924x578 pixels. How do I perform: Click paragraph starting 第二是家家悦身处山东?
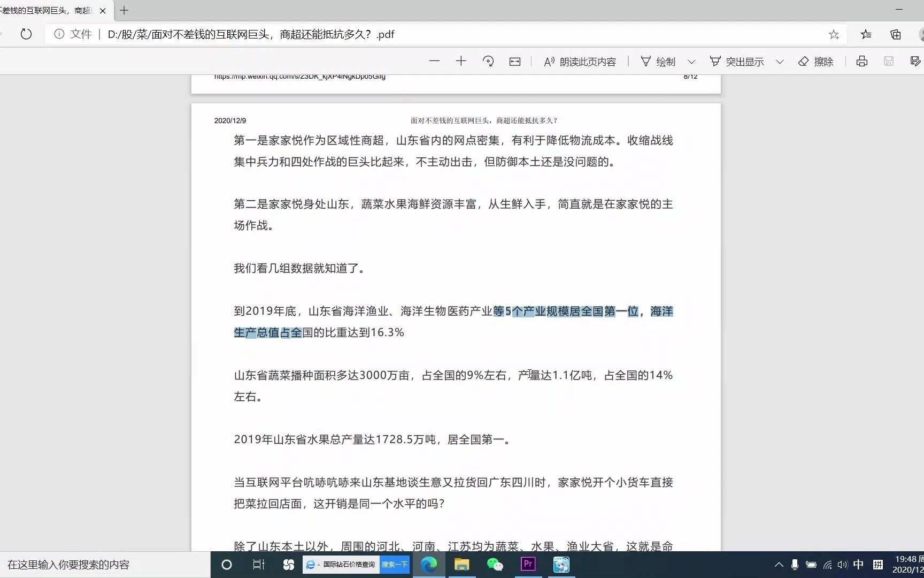[453, 215]
